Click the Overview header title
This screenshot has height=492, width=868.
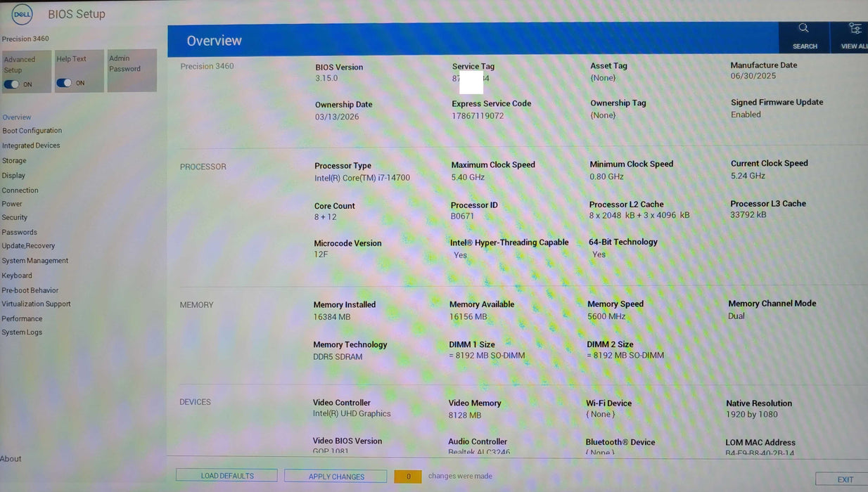tap(214, 41)
